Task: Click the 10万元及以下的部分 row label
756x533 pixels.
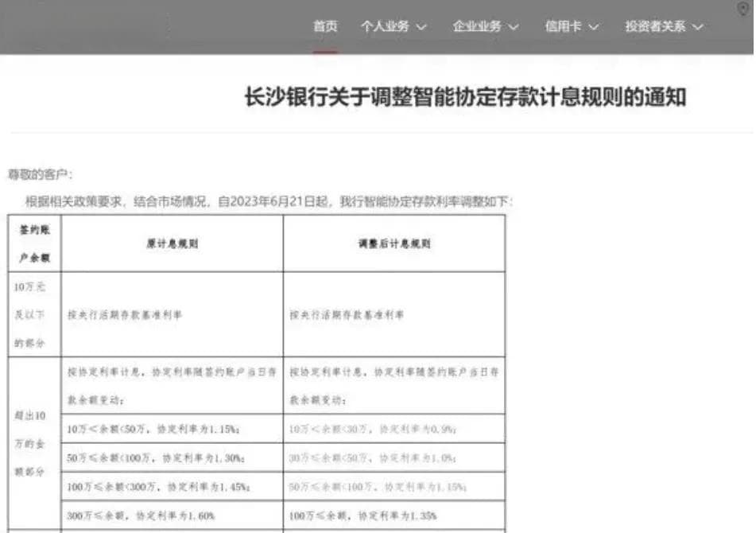Action: 35,314
